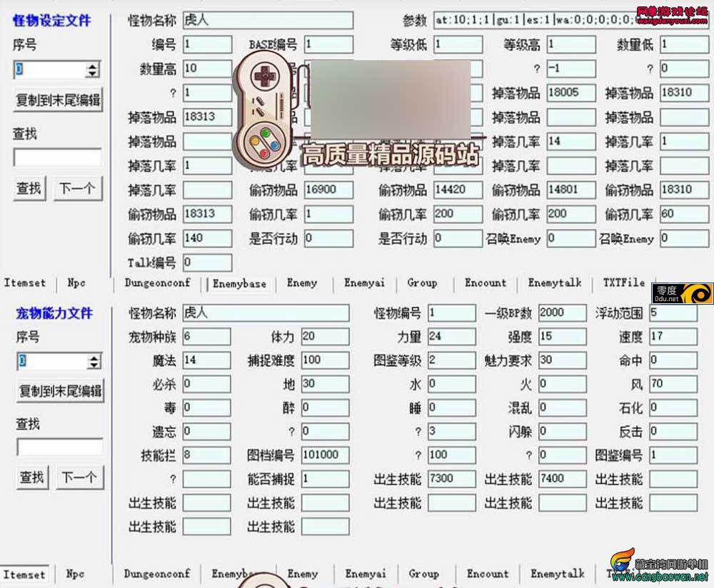Click the 掉落物品 field containing 18005

(571, 93)
